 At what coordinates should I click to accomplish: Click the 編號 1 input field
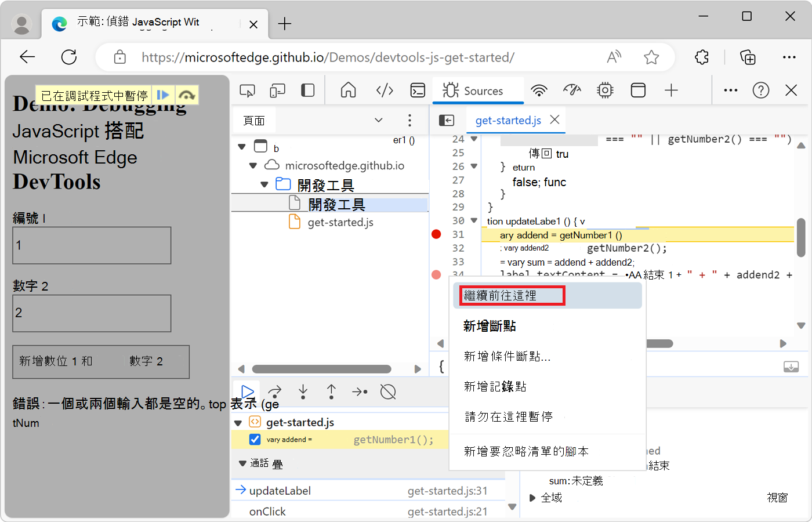[92, 245]
